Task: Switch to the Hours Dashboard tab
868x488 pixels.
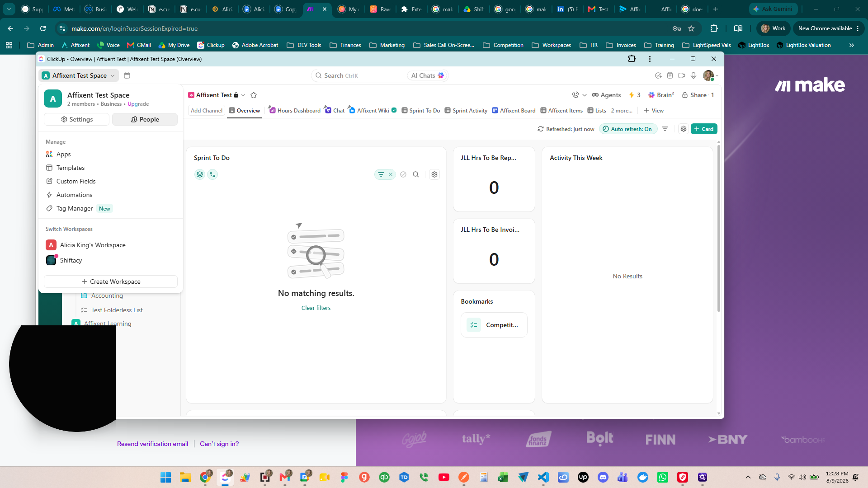Action: click(294, 110)
